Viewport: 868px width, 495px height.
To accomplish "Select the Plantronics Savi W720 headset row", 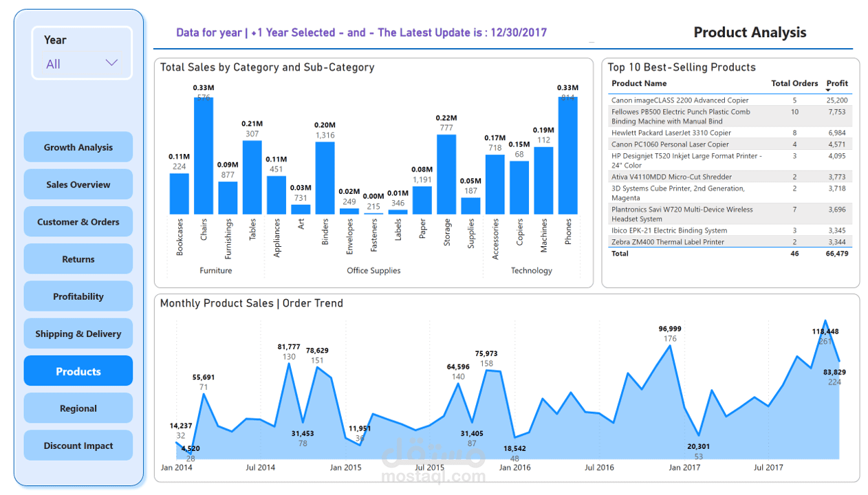I will coord(730,214).
